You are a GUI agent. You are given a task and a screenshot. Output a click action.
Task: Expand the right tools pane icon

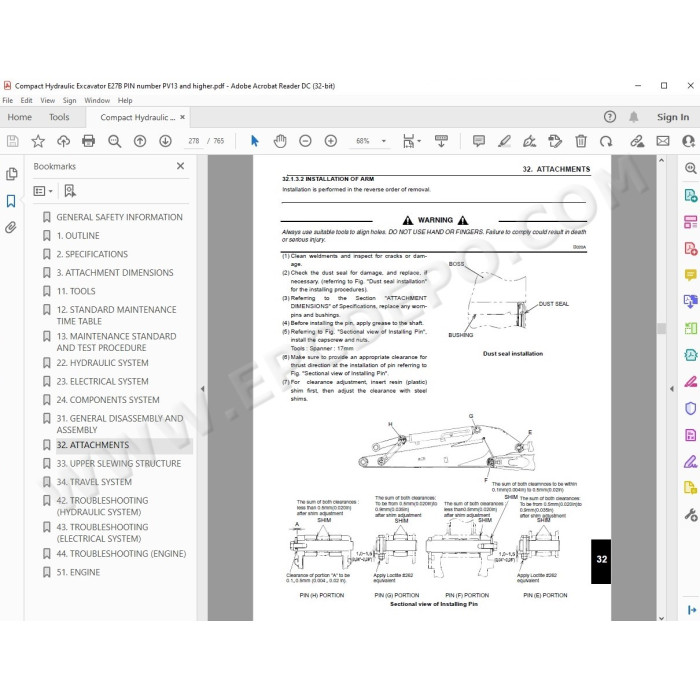point(692,610)
